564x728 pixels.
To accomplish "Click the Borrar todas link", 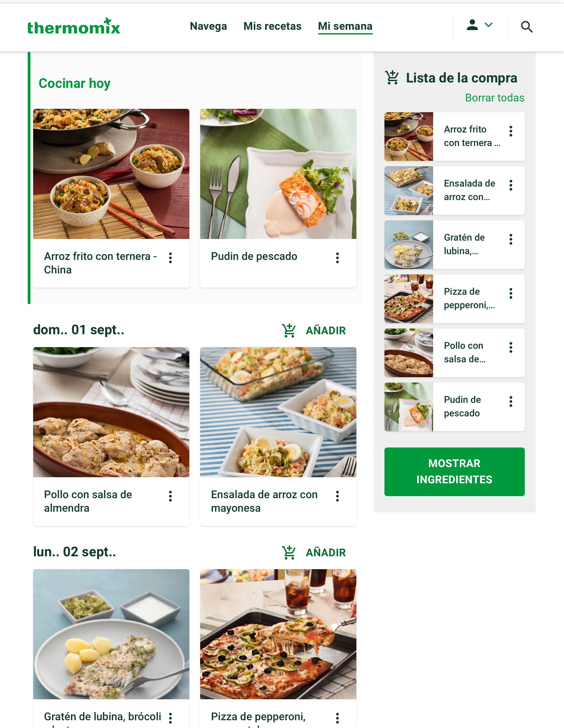I will [x=494, y=98].
